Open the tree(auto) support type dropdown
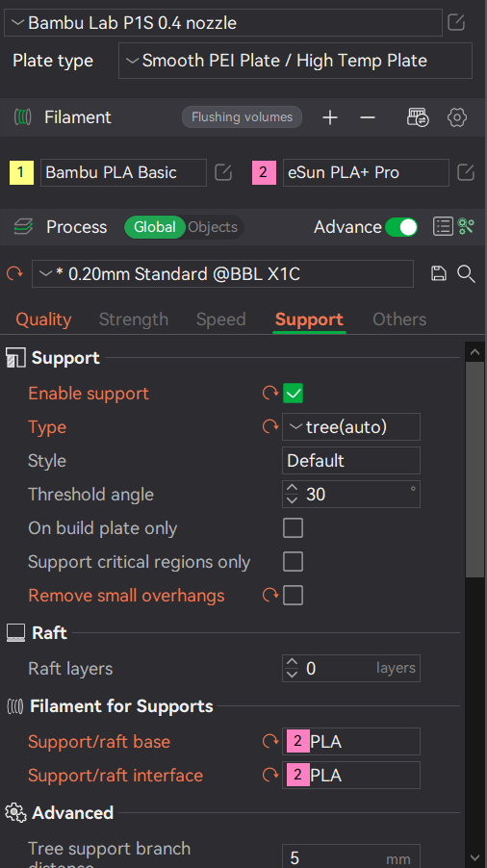487x868 pixels. click(351, 427)
